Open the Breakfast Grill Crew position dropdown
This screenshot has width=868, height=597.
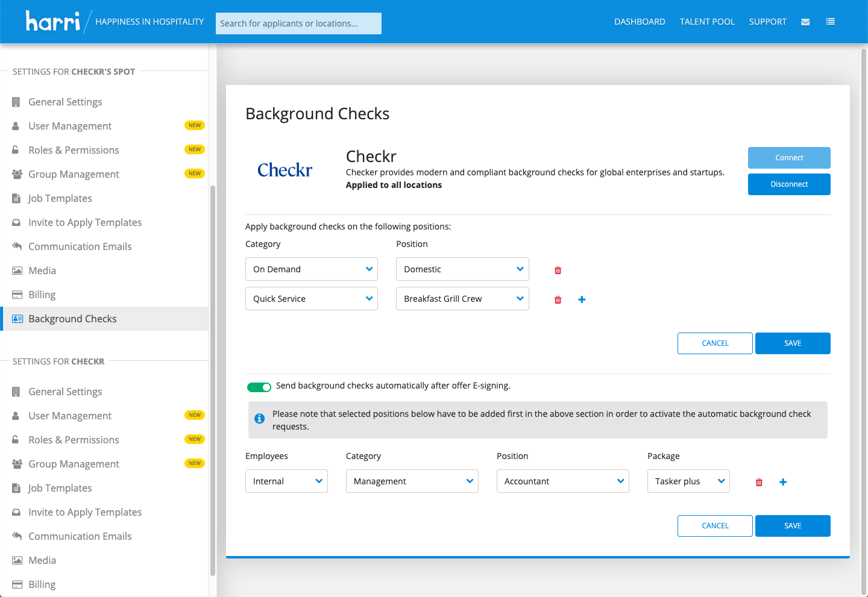(x=462, y=299)
